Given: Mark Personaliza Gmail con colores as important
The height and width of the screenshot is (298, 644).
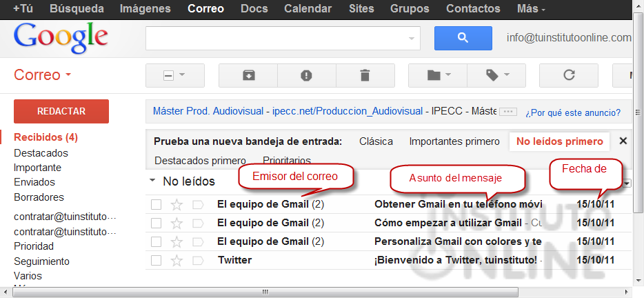Looking at the screenshot, I should point(198,241).
